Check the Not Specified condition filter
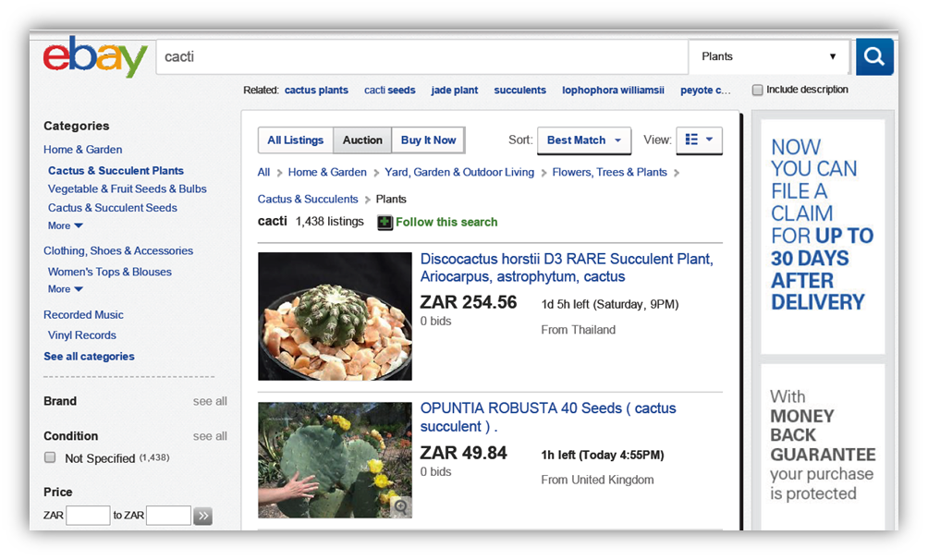Screen dimensions: 928x560 [x=50, y=457]
